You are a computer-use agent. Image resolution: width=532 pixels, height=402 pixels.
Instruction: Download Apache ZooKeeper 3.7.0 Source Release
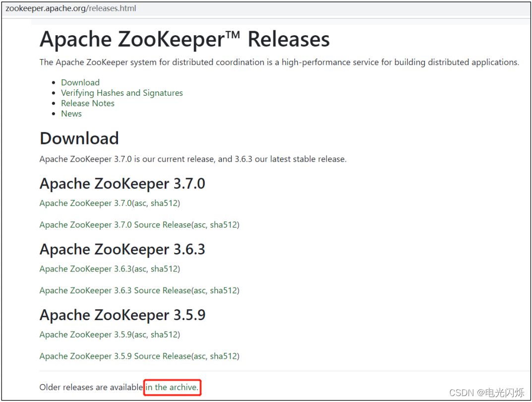115,225
